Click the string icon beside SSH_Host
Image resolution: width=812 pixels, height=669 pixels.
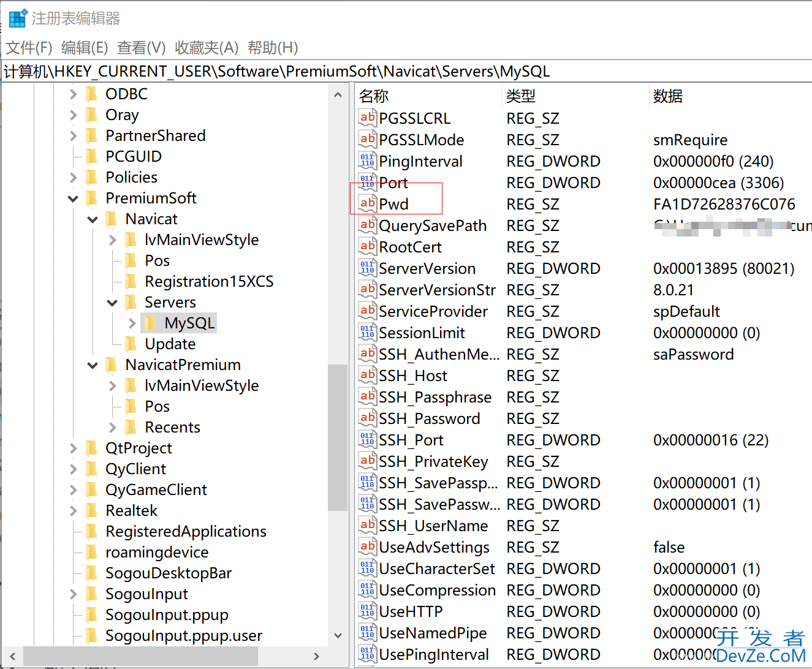pyautogui.click(x=367, y=375)
